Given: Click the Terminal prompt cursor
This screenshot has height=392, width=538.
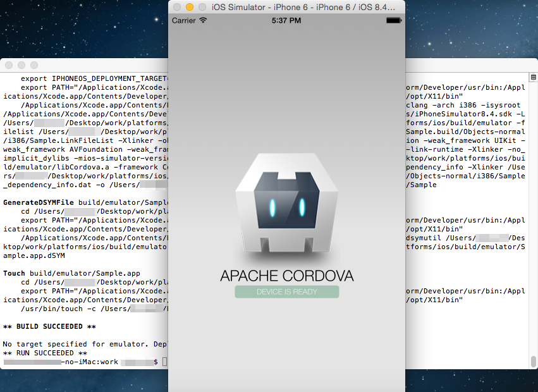Looking at the screenshot, I should [165, 362].
